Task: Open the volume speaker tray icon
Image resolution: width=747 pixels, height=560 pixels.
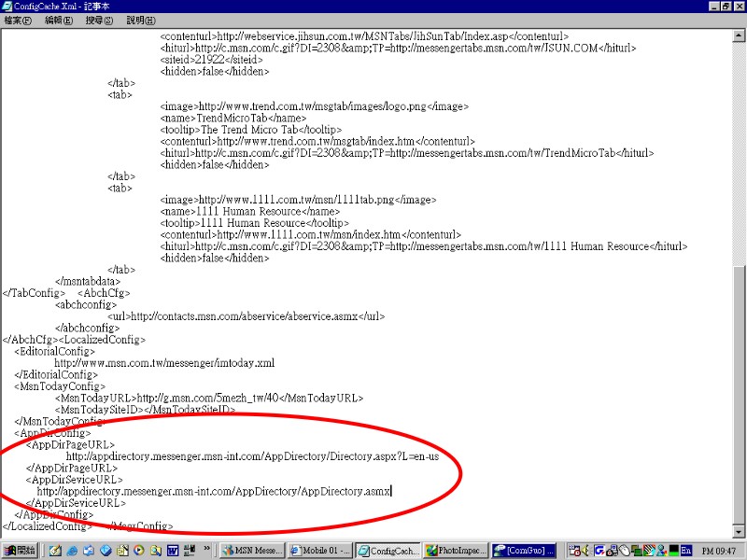Action: [586, 551]
